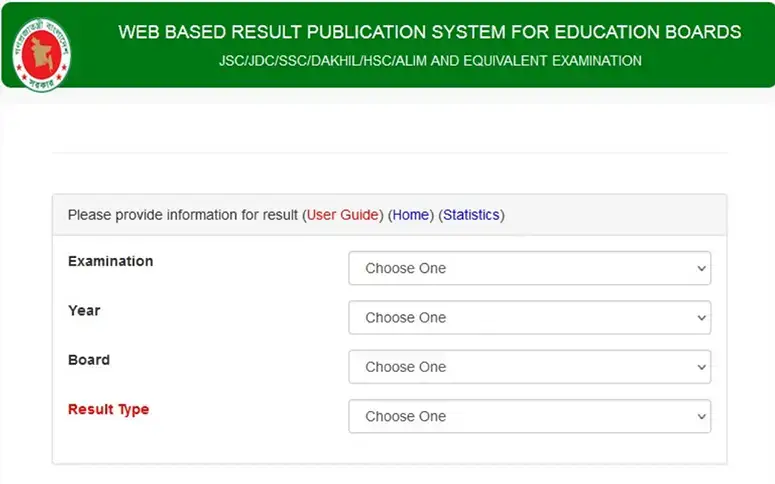Viewport: 775px width, 484px height.
Task: Open the Result Type dropdown field
Action: click(529, 416)
